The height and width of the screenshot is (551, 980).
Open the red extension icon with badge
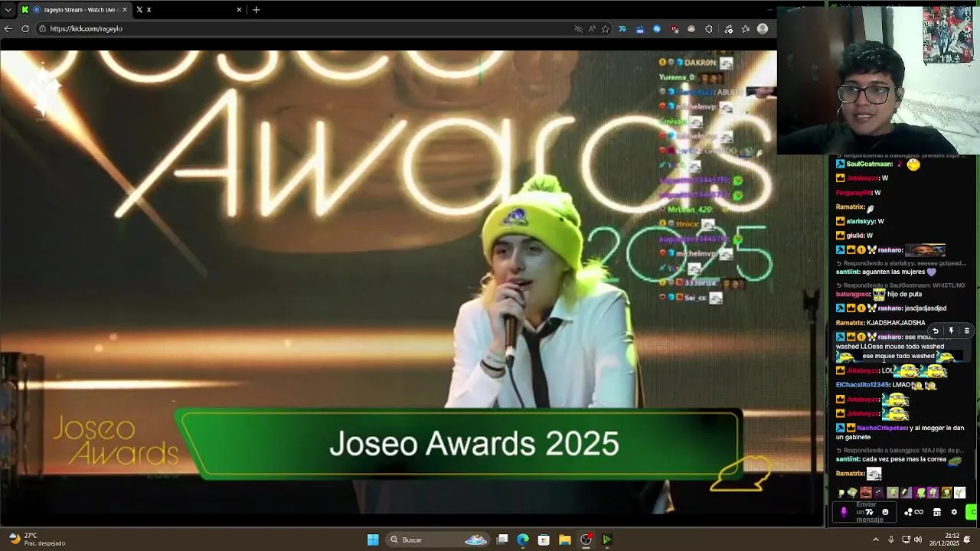[x=675, y=29]
